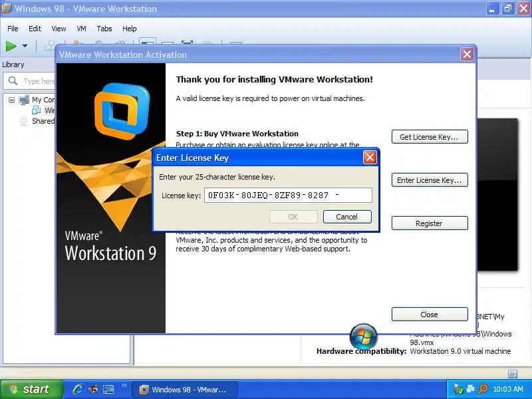Open the Help menu
532x399 pixels.
[x=129, y=29]
